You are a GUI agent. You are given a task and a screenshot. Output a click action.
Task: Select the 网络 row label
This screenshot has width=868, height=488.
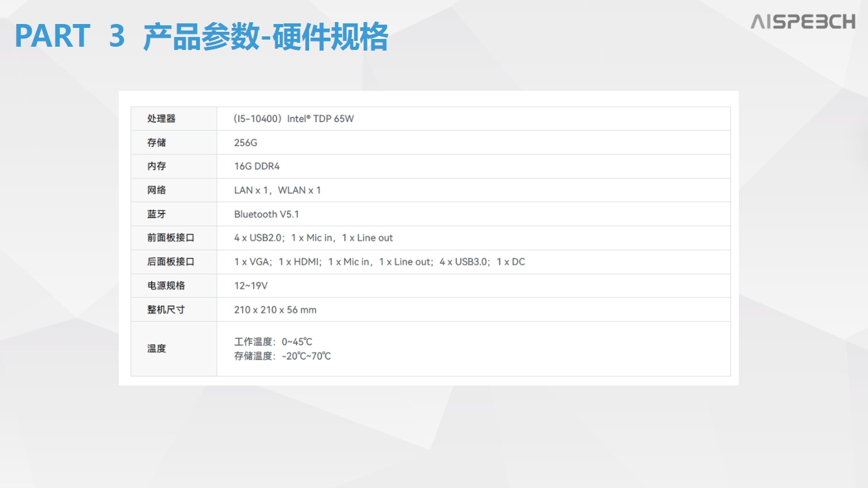point(156,190)
